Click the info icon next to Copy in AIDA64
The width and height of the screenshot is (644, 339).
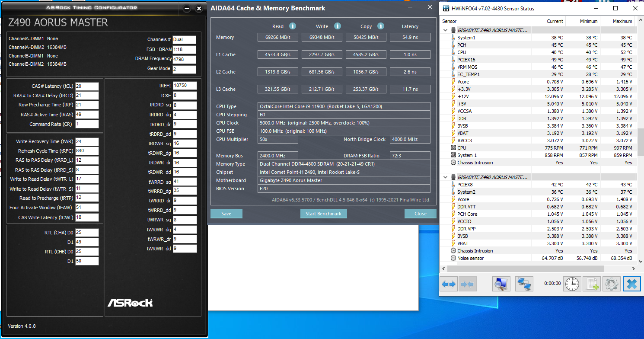pyautogui.click(x=381, y=26)
